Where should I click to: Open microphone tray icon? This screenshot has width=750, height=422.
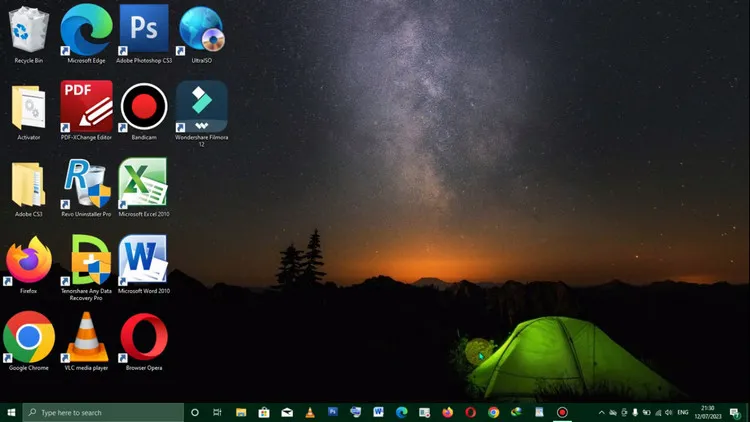[x=635, y=412]
